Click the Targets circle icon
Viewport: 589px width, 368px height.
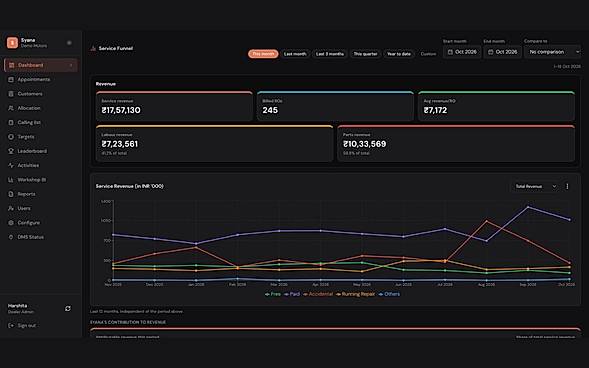pyautogui.click(x=11, y=137)
